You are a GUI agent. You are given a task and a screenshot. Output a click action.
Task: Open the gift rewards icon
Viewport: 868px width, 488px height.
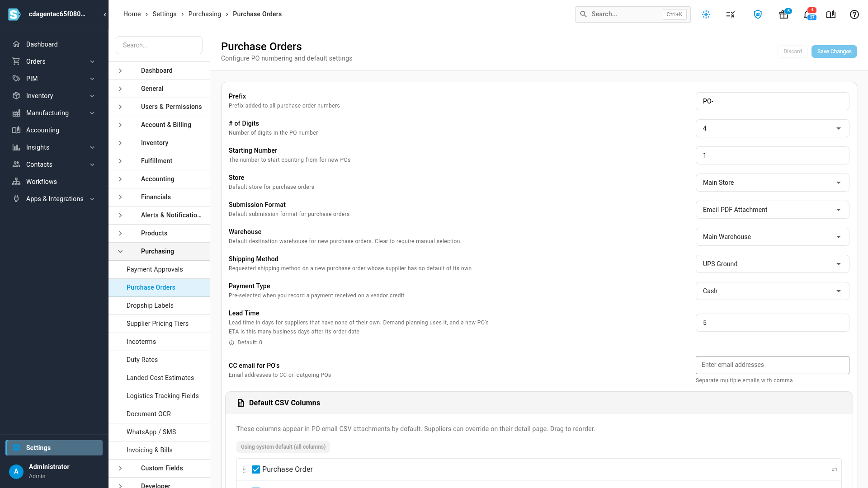pos(784,14)
